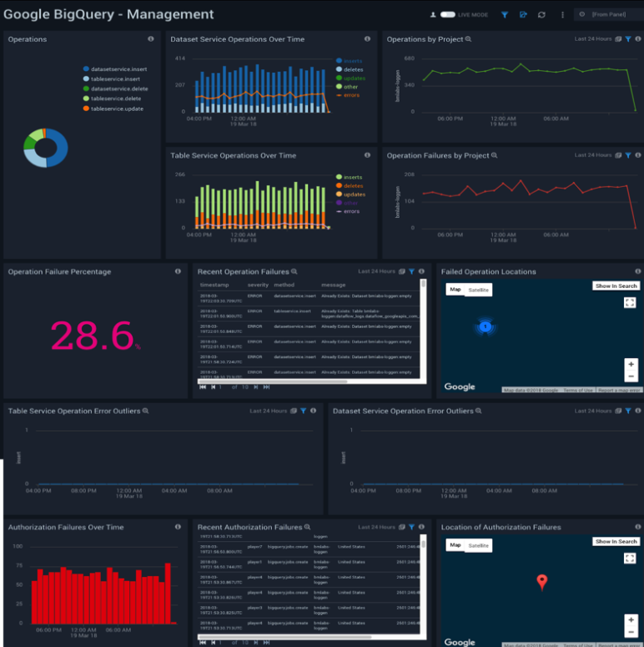The width and height of the screenshot is (644, 647).
Task: Select Map tab in Location of Authorization Failures
Action: pos(455,545)
